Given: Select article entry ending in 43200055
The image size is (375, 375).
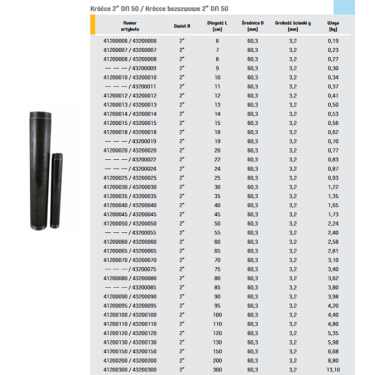Looking at the screenshot, I should pos(131,233).
